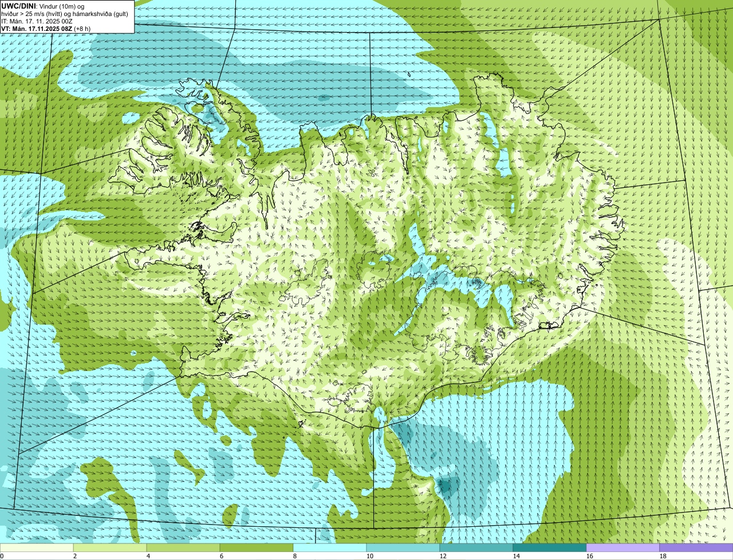This screenshot has width=733, height=560.
Task: Click the 12–14 m/s teal legend swatch
Action: tap(476, 548)
